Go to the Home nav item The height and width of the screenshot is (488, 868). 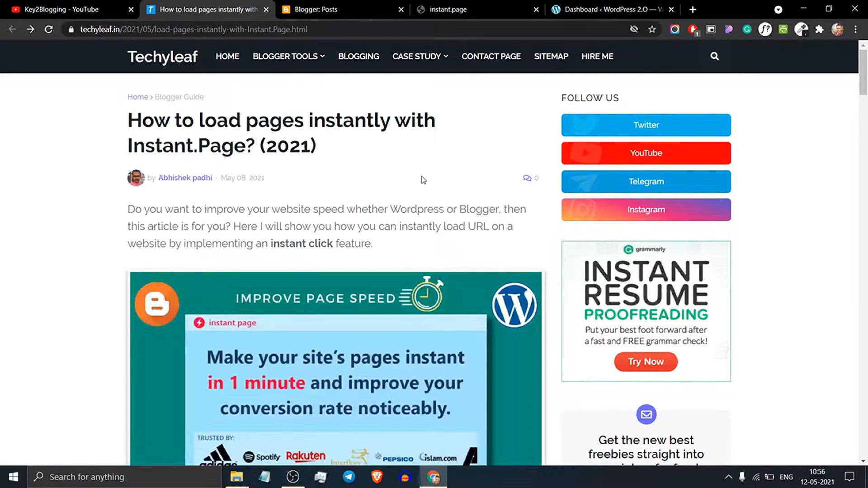tap(227, 56)
